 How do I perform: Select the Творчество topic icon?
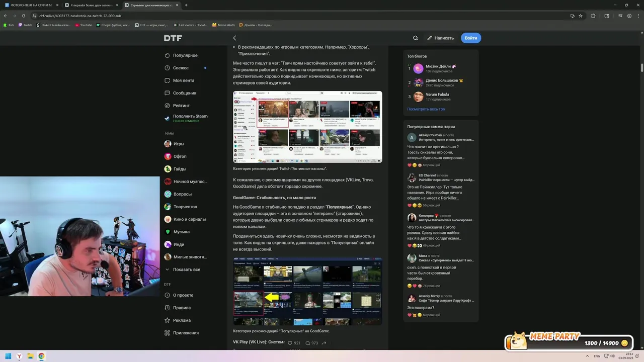pos(168,207)
